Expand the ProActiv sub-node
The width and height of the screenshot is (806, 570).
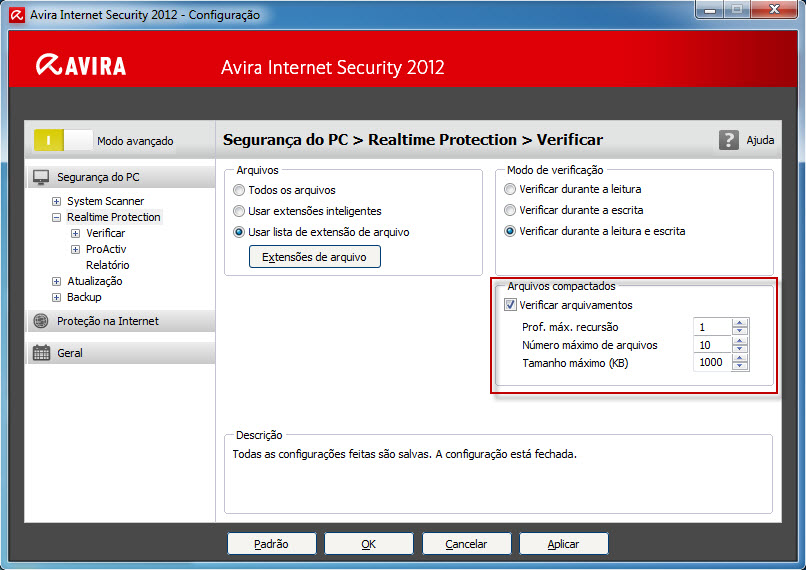pos(76,249)
